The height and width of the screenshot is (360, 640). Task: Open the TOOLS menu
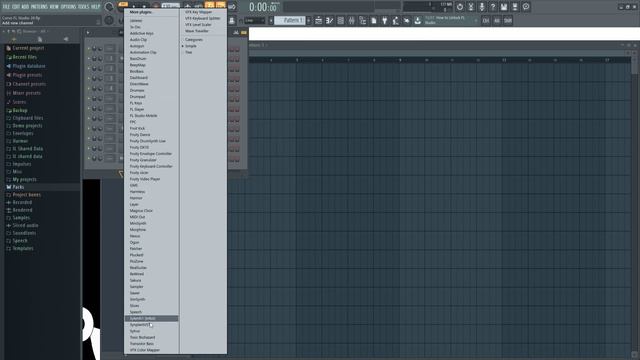coord(83,7)
